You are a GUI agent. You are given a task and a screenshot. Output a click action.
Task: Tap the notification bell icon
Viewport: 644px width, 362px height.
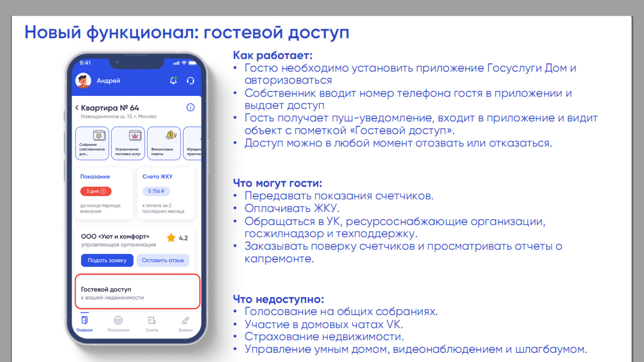173,81
